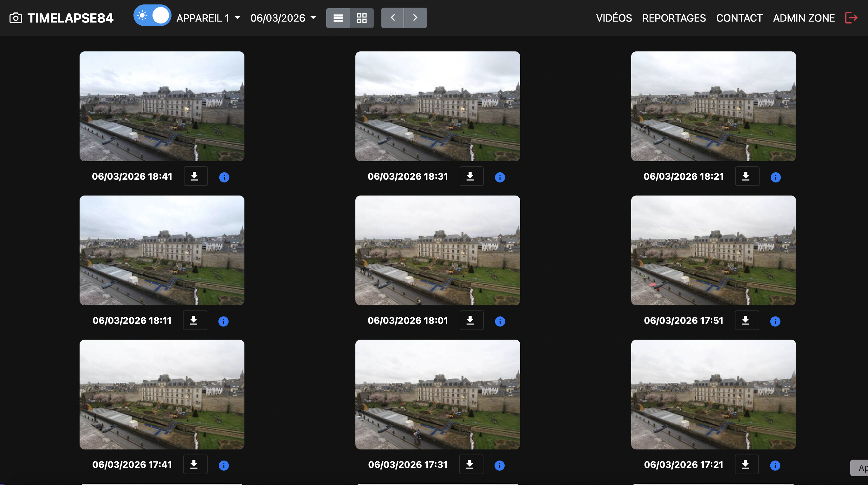Screen dimensions: 868x485
Task: Open the APPAREIL 1 device dropdown
Action: pyautogui.click(x=208, y=18)
